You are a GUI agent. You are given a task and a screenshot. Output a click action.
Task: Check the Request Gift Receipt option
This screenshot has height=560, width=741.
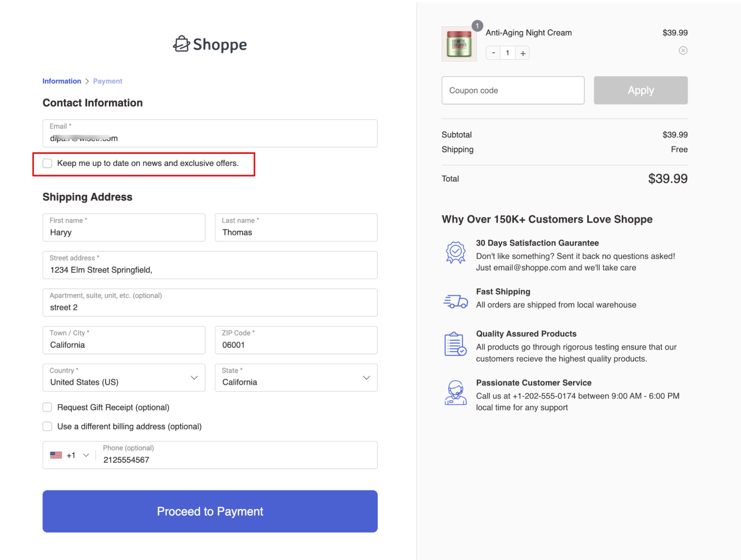(x=47, y=407)
